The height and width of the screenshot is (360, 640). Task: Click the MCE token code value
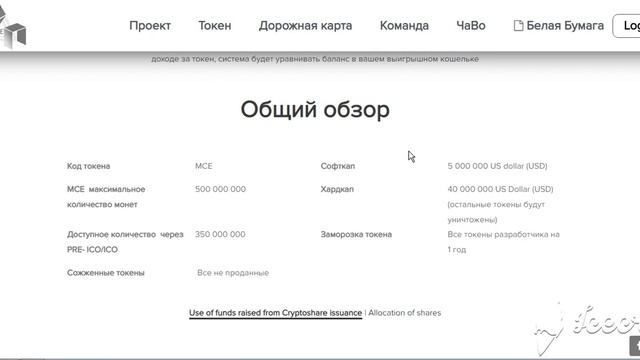point(204,166)
